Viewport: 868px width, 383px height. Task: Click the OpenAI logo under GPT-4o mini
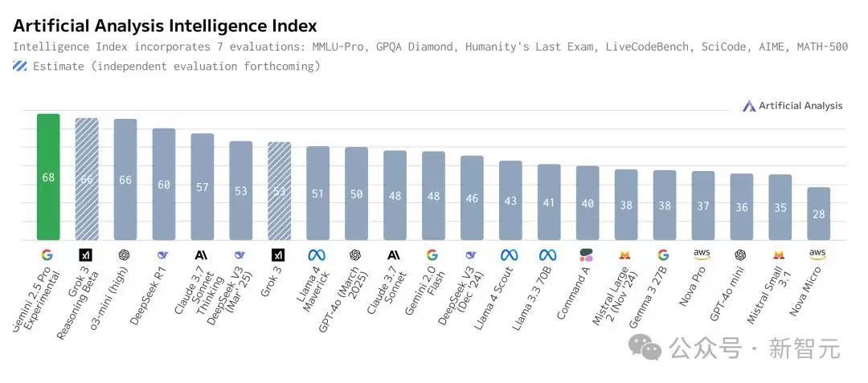point(741,255)
